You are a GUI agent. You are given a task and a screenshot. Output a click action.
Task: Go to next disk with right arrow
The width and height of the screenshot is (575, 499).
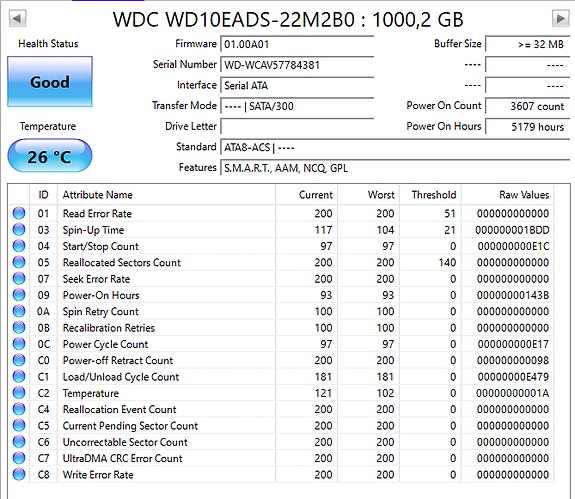560,18
